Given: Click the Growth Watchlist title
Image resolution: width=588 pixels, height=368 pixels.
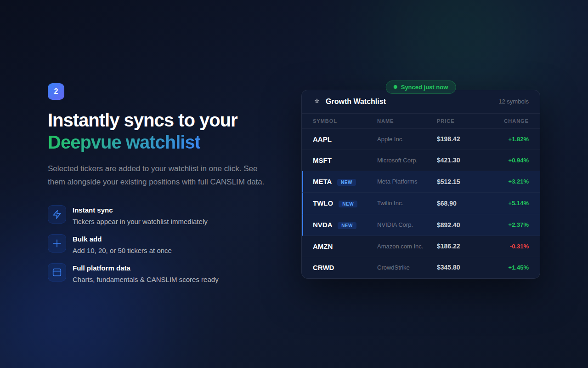Looking at the screenshot, I should (x=356, y=102).
